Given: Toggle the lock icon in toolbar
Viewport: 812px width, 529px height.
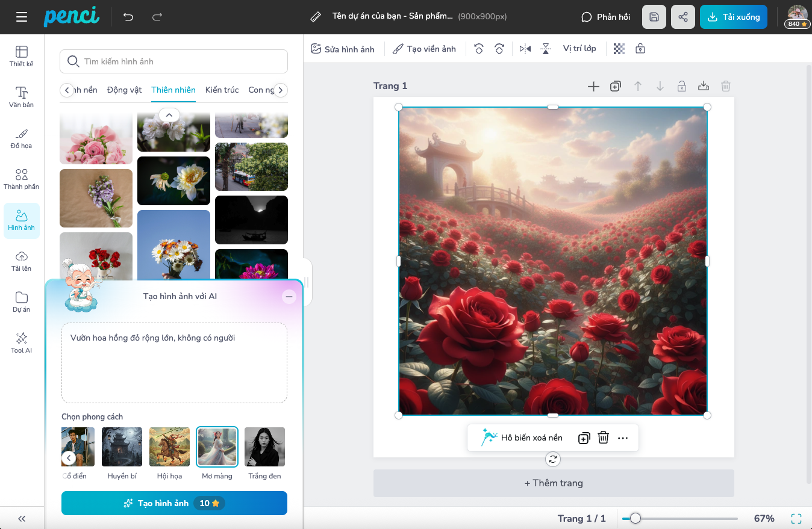Looking at the screenshot, I should point(640,49).
